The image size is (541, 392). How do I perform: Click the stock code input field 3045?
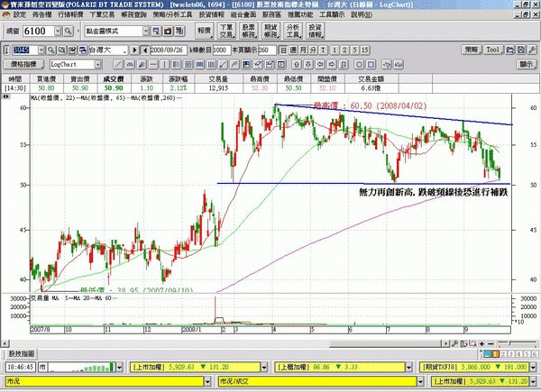[25, 50]
